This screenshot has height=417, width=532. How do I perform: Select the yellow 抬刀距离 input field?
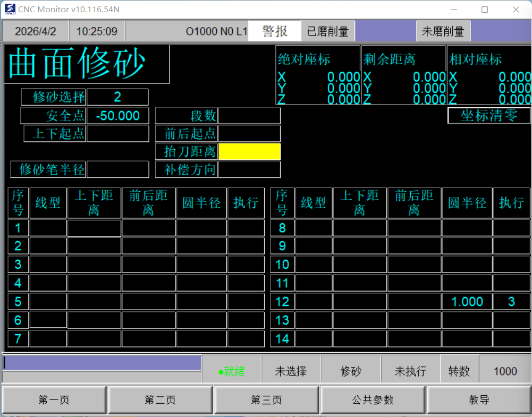coord(249,151)
